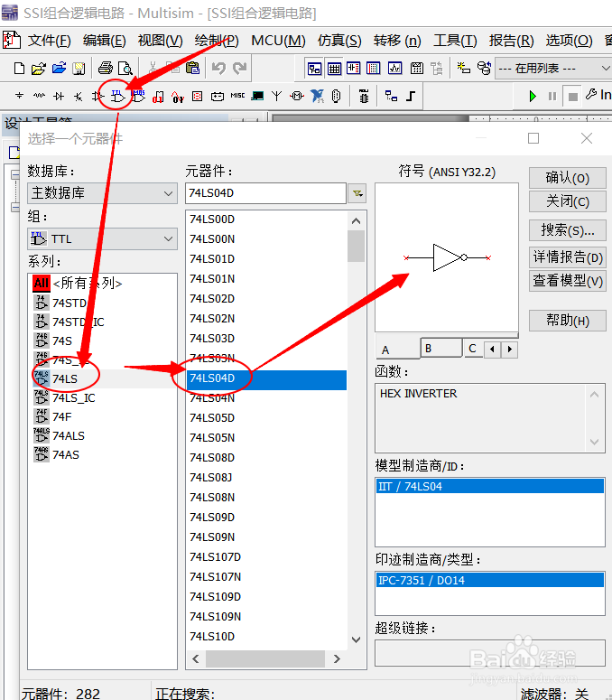Viewport: 612px width, 700px height.
Task: Open the MCU(M) menu
Action: pyautogui.click(x=278, y=41)
